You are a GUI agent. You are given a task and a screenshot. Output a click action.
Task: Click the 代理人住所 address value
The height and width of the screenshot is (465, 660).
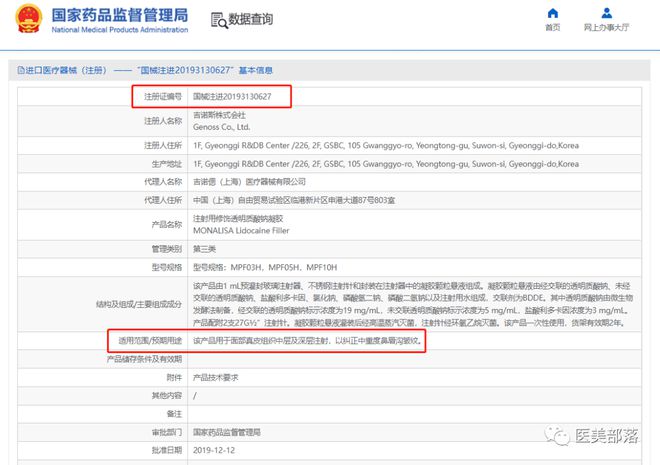point(294,200)
